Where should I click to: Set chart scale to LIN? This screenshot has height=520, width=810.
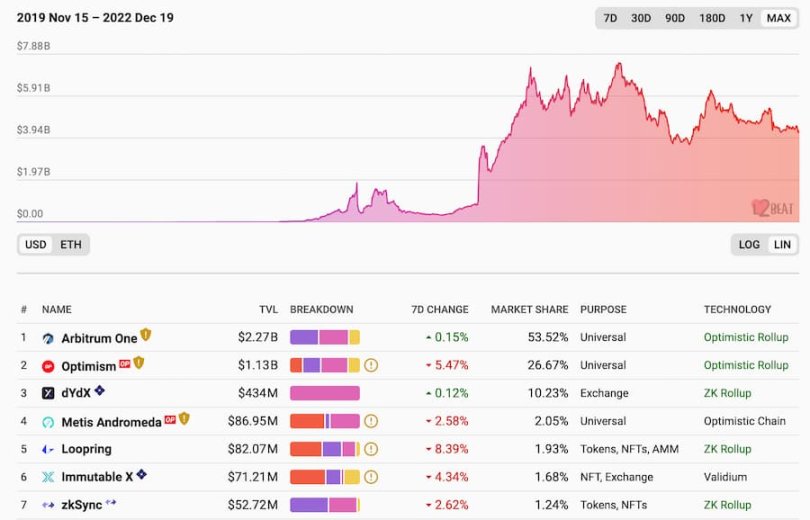pyautogui.click(x=782, y=245)
